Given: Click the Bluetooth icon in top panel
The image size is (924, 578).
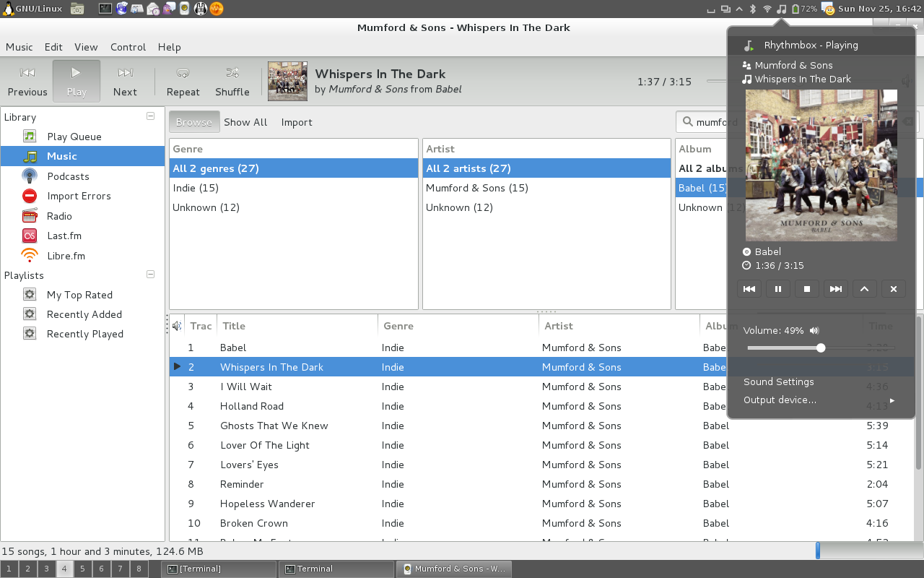Looking at the screenshot, I should point(752,9).
